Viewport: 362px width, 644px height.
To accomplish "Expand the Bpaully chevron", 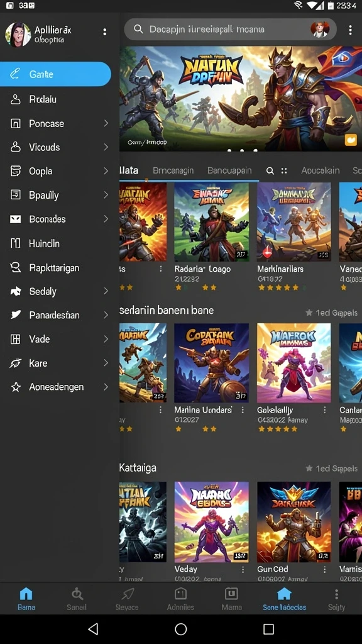I will click(x=106, y=195).
